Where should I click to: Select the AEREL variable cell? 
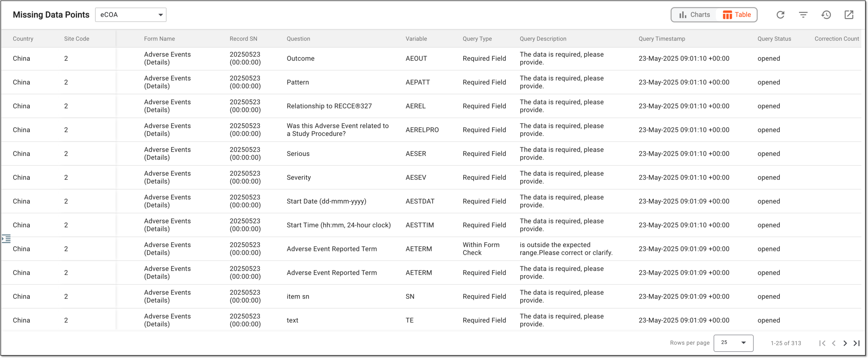click(x=416, y=106)
